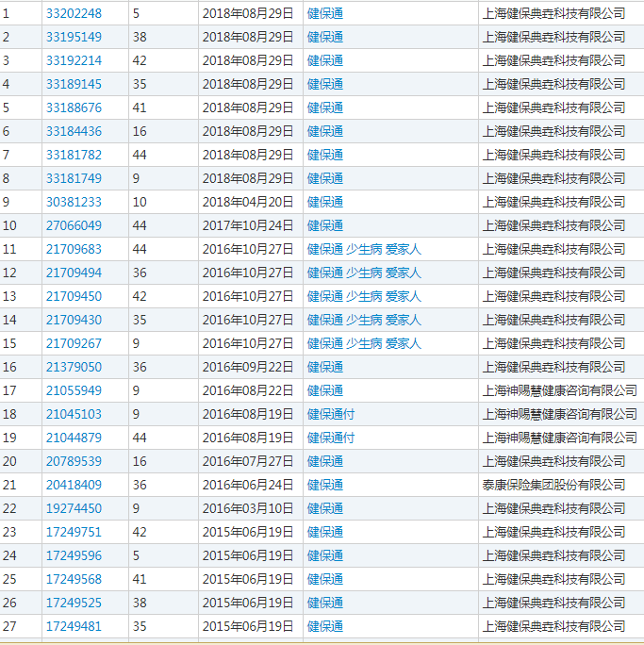
Task: Click 健保通 少生病 爱家人 in row 13
Action: (x=364, y=296)
